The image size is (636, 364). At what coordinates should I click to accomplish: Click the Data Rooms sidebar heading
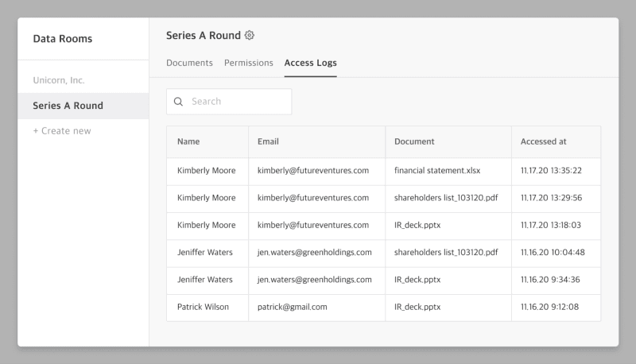62,38
